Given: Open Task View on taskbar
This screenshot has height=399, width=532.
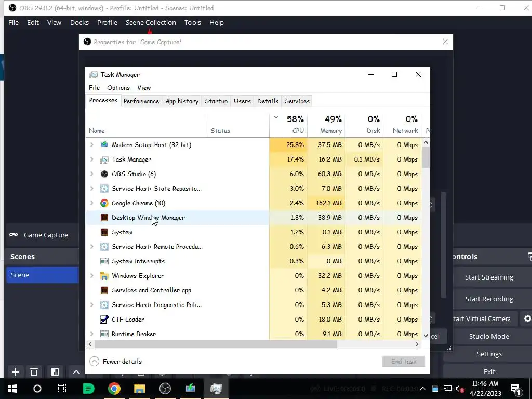Looking at the screenshot, I should point(62,389).
